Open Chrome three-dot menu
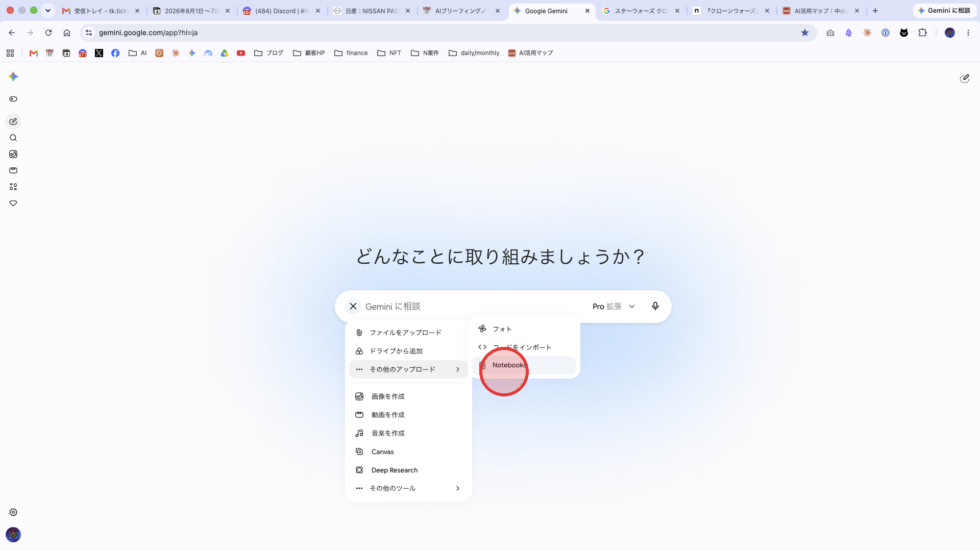Image resolution: width=980 pixels, height=551 pixels. click(968, 33)
